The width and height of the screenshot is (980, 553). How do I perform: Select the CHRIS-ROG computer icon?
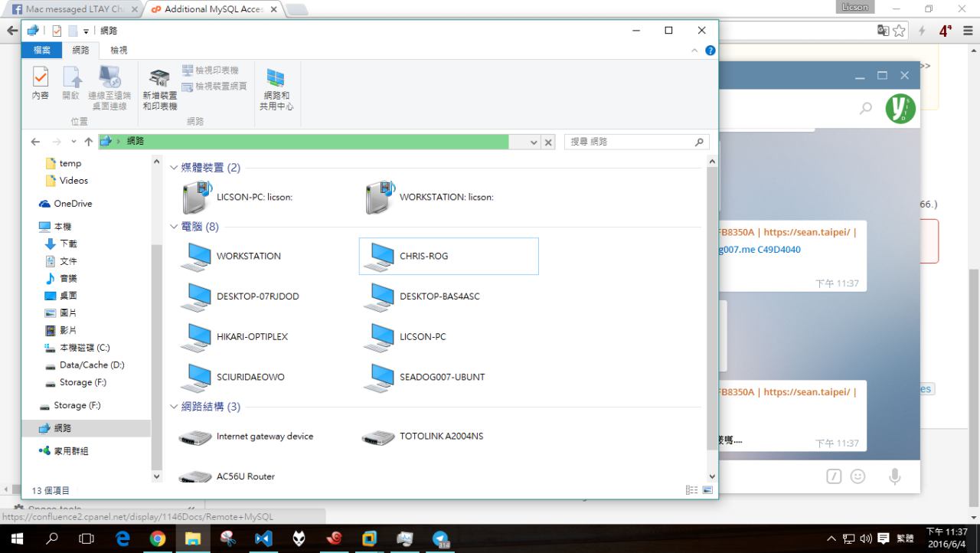(x=448, y=256)
